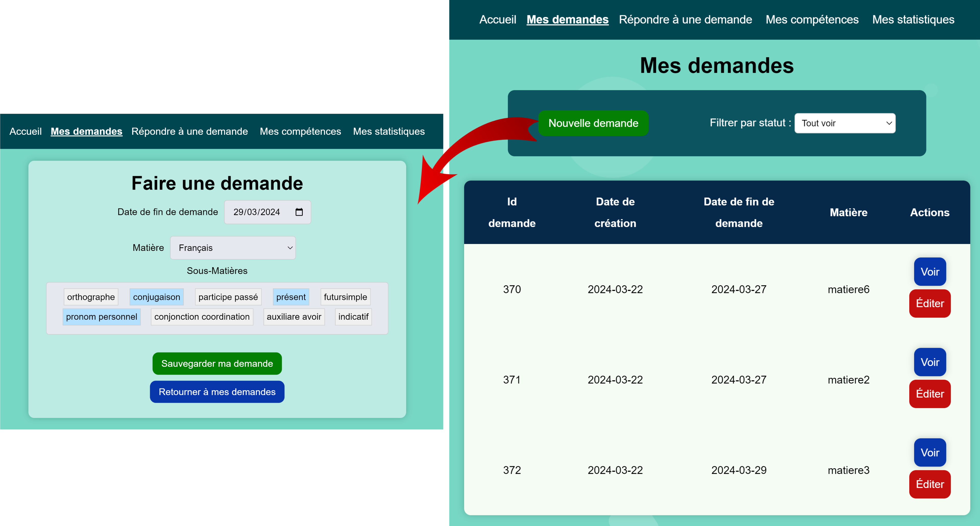The width and height of the screenshot is (980, 526).
Task: Deselect the conjugaison sub-subject tag
Action: 156,297
